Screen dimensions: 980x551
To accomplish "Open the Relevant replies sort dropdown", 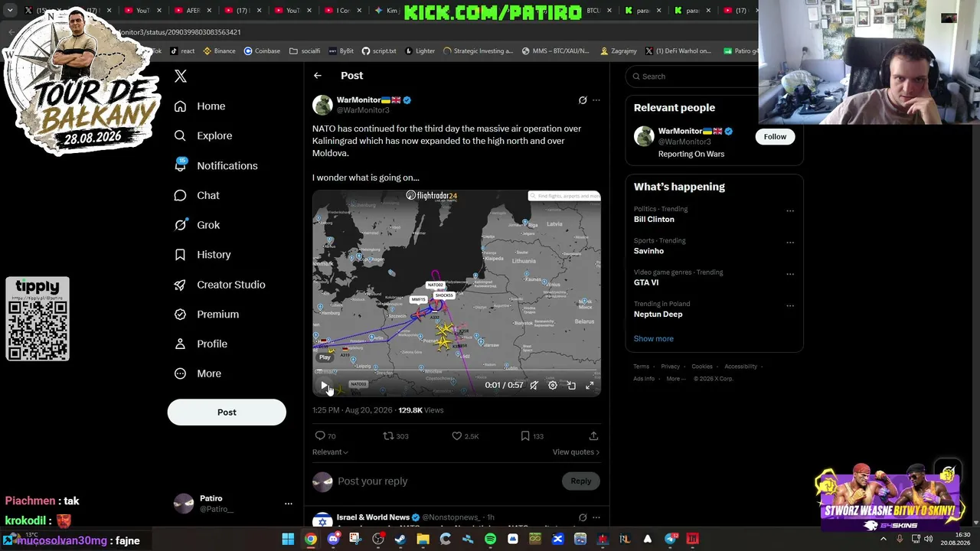I will (330, 452).
